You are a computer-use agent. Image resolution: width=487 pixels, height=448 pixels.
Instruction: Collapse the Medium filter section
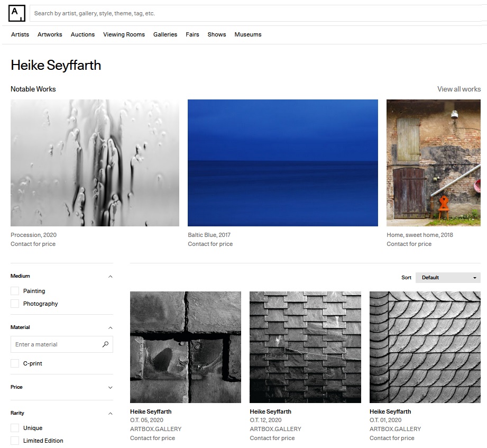tap(110, 276)
